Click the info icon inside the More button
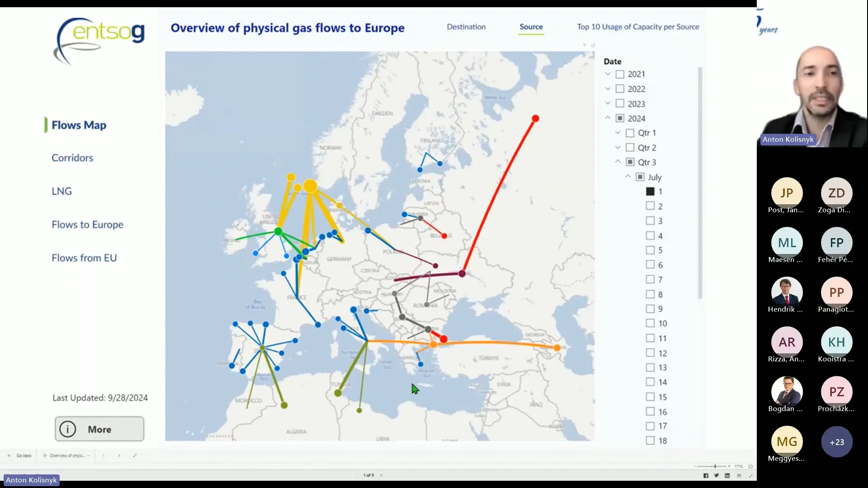 tap(67, 429)
